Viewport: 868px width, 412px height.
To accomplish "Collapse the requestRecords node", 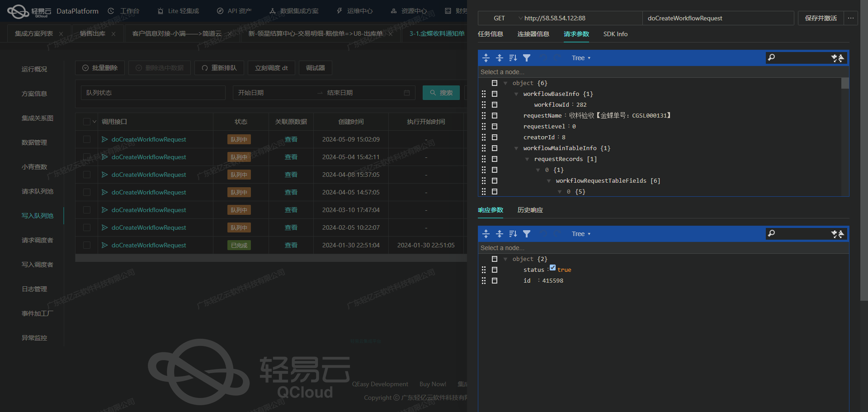I will [x=527, y=159].
